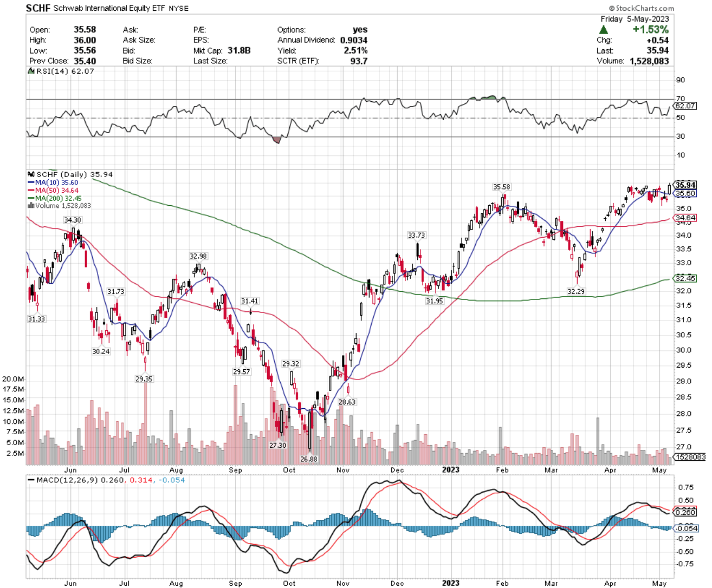Click the 31.33 low price label
The width and height of the screenshot is (712, 588).
(x=36, y=319)
